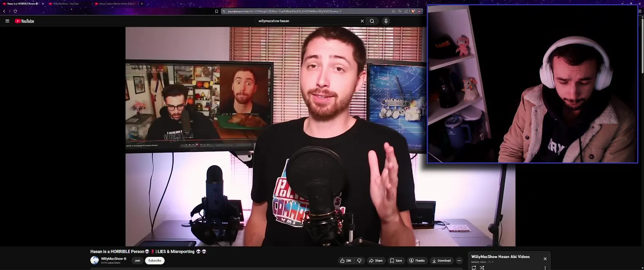
Task: Click the address bar URL
Action: point(285,11)
